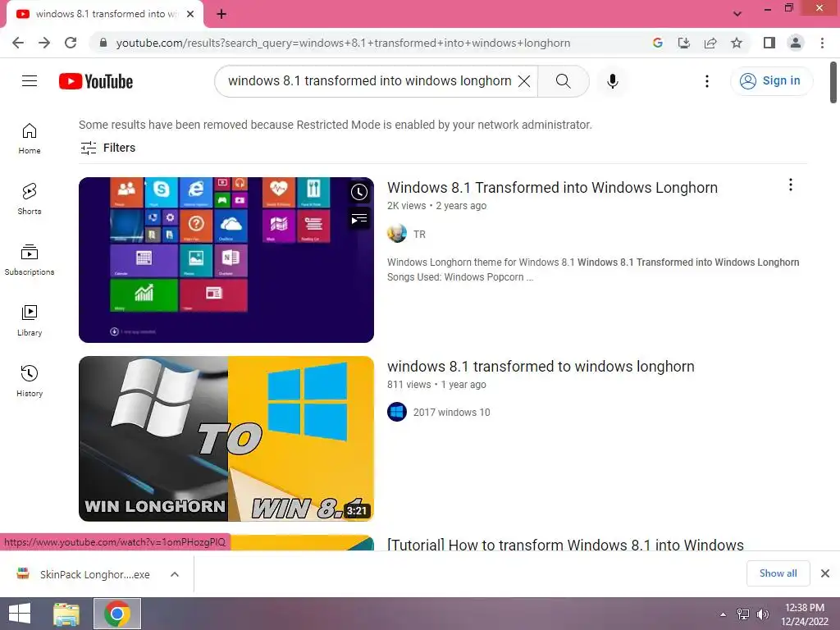
Task: Open the 2017 windows 10 channel name
Action: [452, 413]
